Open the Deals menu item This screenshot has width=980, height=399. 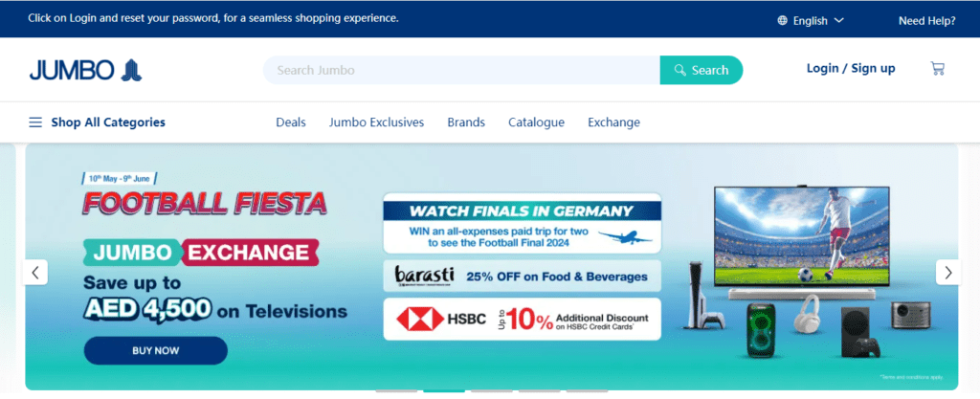coord(291,122)
